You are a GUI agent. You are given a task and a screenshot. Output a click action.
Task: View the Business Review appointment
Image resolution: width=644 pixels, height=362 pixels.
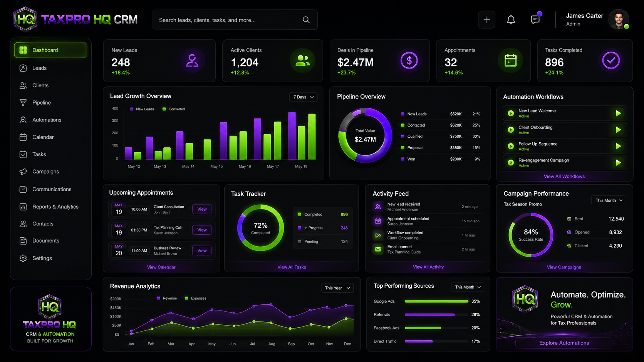(x=202, y=250)
